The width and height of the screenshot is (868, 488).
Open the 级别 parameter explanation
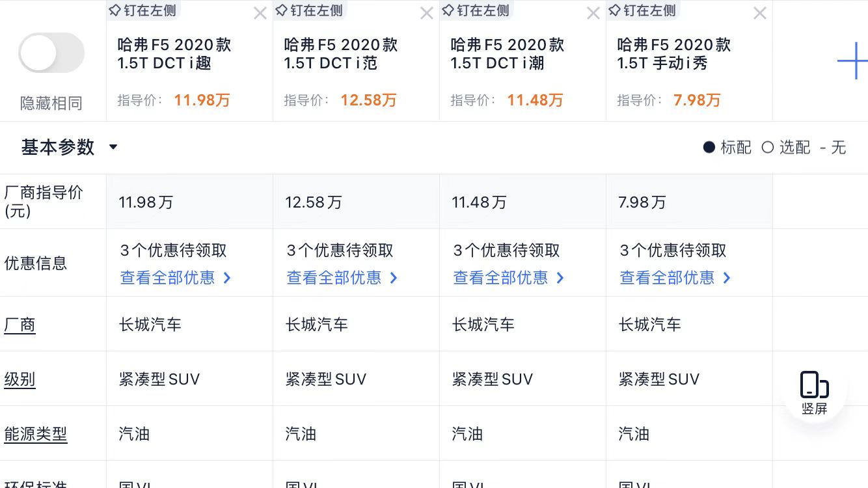pyautogui.click(x=20, y=379)
